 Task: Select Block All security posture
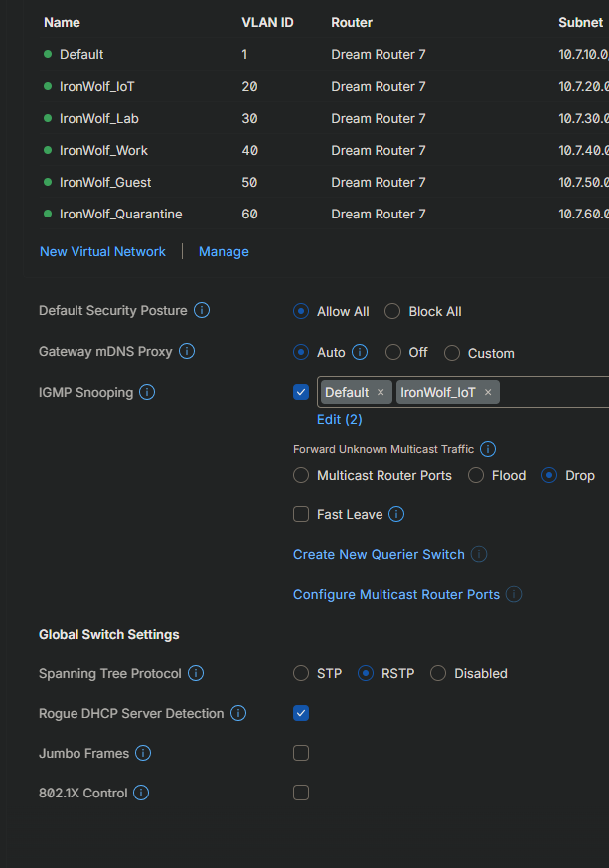(x=391, y=311)
